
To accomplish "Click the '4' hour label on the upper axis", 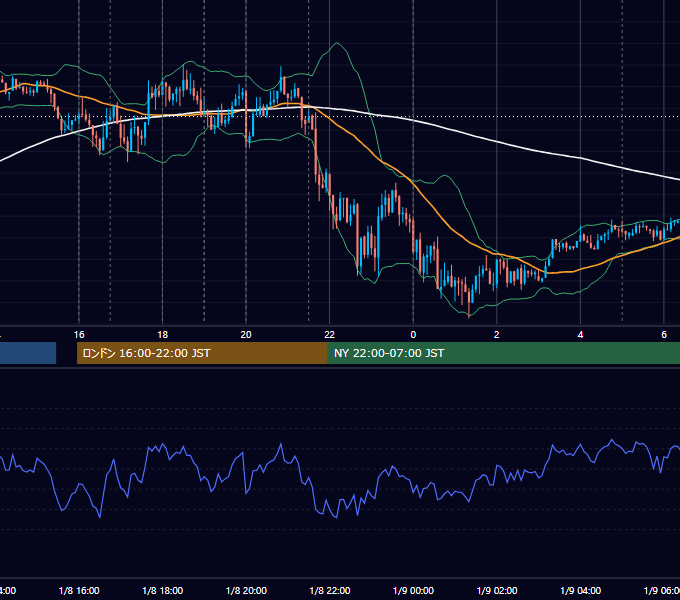I will pos(580,335).
